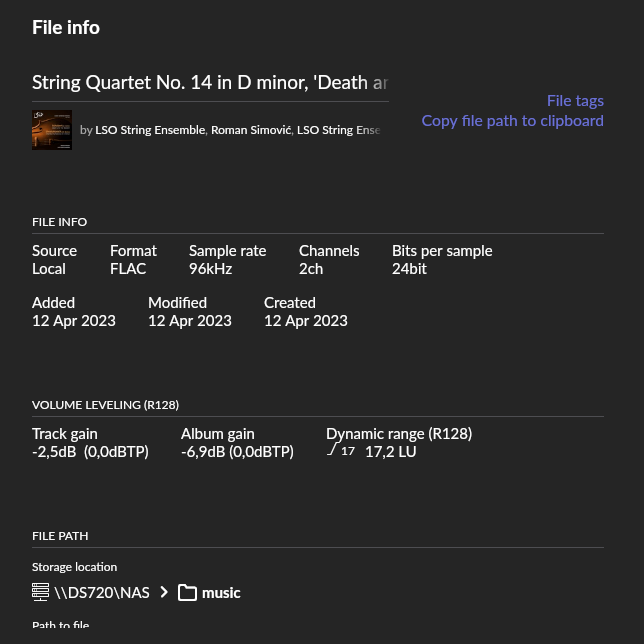Click the String Quartet No. 14 title
Image resolution: width=644 pixels, height=644 pixels.
pyautogui.click(x=210, y=83)
